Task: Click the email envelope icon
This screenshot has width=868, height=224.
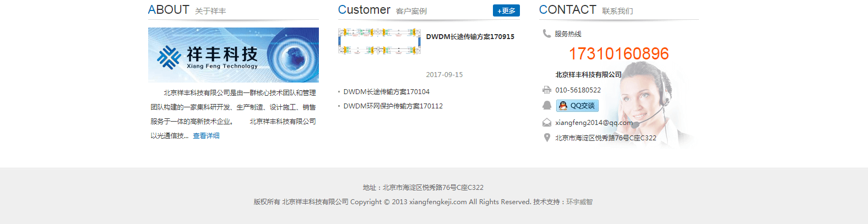Action: pos(546,122)
